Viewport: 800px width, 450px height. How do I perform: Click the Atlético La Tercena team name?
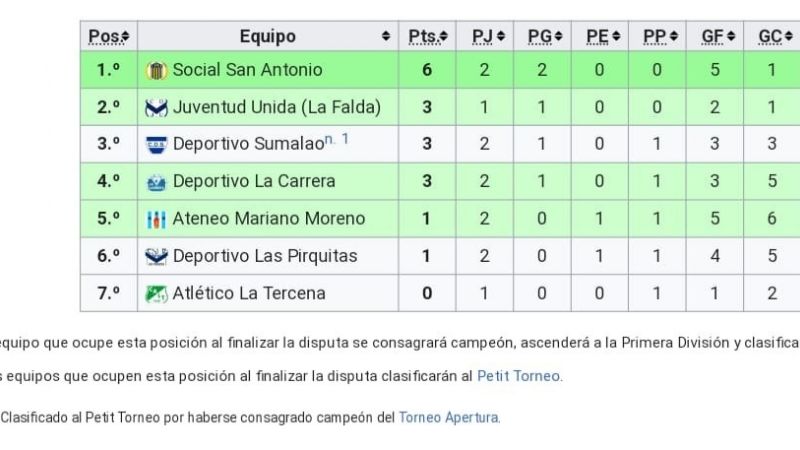pyautogui.click(x=249, y=294)
